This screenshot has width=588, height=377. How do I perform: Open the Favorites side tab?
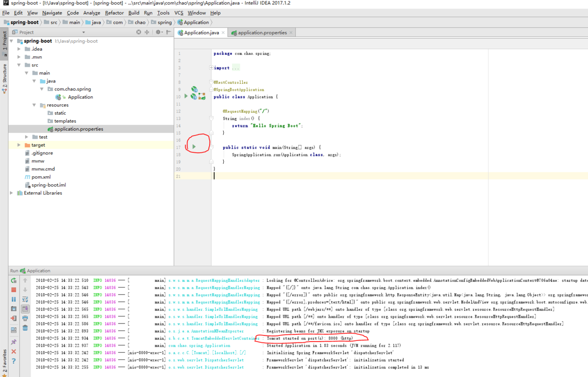pos(4,362)
